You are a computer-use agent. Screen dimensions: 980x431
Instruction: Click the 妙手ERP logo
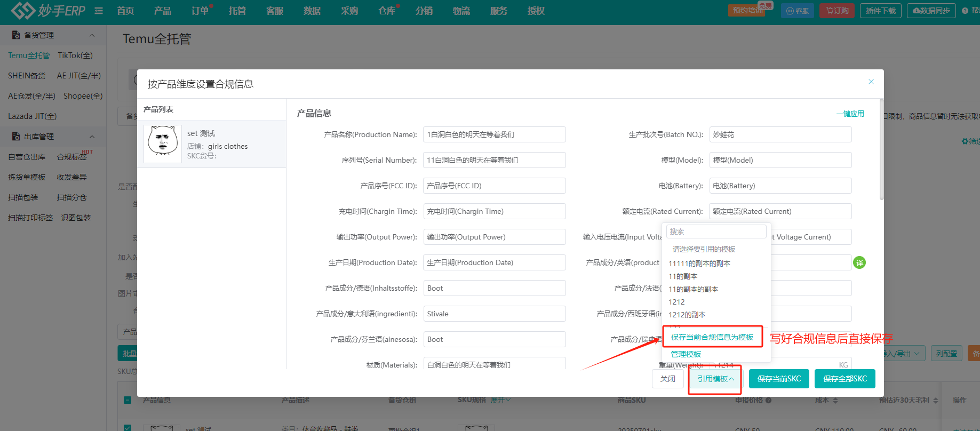tap(48, 11)
